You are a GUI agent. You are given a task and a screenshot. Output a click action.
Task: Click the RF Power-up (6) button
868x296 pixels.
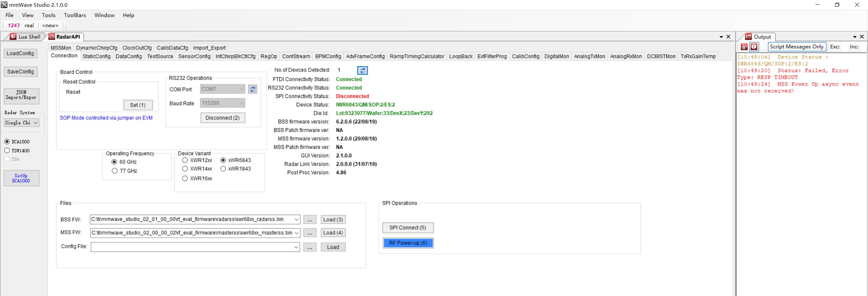pos(408,243)
